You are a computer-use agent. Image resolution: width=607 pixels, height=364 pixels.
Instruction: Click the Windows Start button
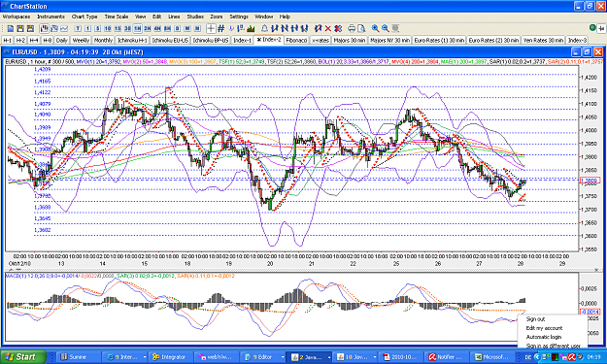(x=23, y=356)
